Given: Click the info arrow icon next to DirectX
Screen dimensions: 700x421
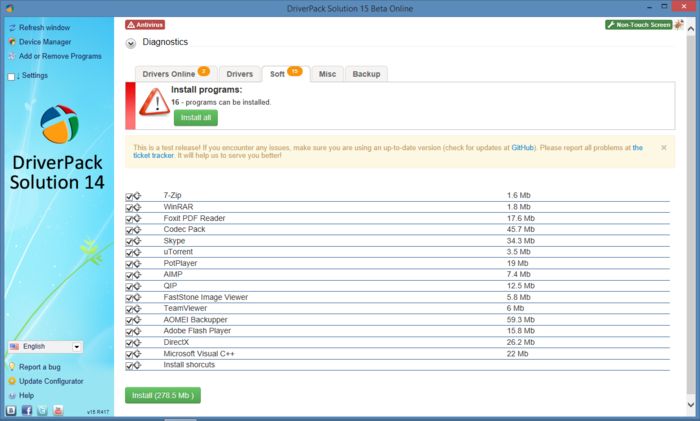Looking at the screenshot, I should click(x=137, y=342).
